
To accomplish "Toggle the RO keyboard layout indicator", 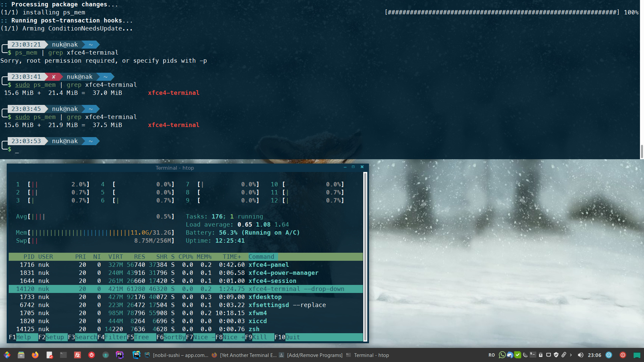I will [492, 355].
